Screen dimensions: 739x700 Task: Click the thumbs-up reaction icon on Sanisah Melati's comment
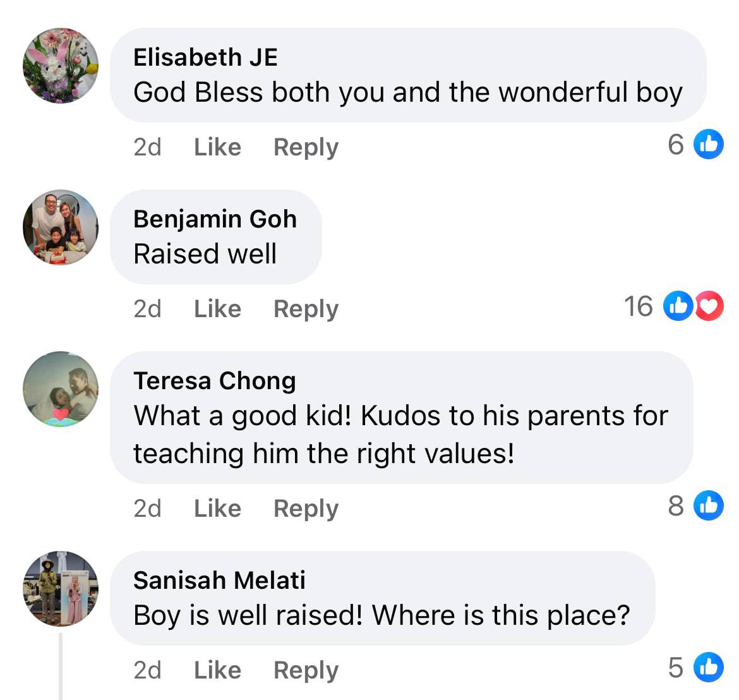pyautogui.click(x=709, y=667)
